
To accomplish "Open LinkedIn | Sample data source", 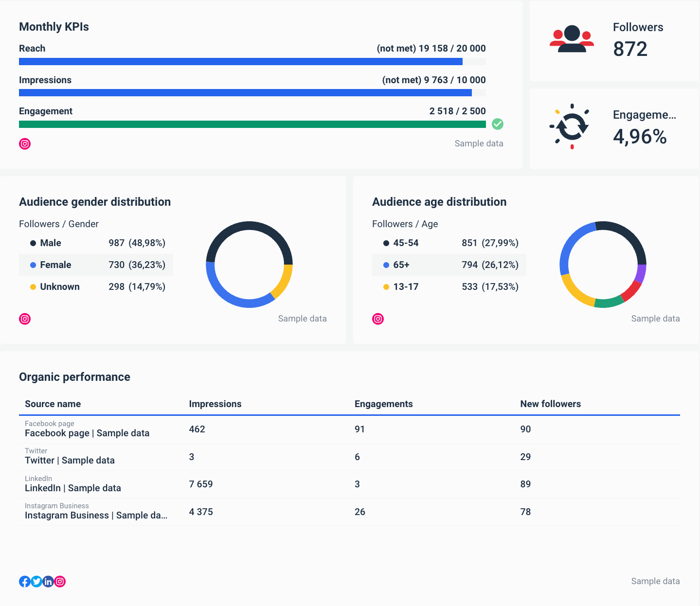I will 72,488.
